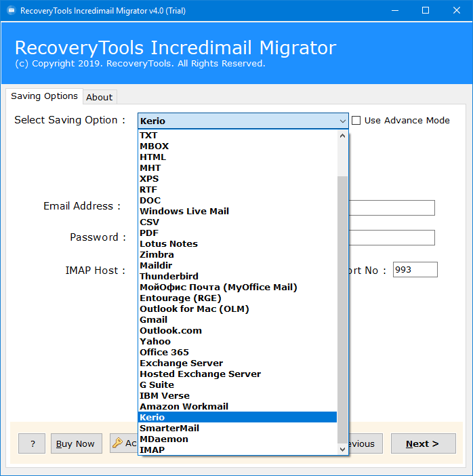The height and width of the screenshot is (476, 473).
Task: Select Exchange Server option
Action: [238, 363]
